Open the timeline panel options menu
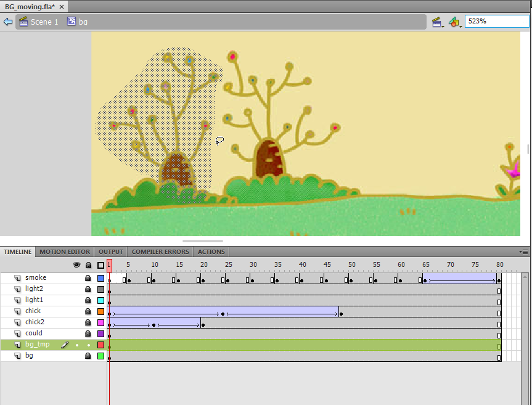The width and height of the screenshot is (532, 405). click(x=523, y=252)
